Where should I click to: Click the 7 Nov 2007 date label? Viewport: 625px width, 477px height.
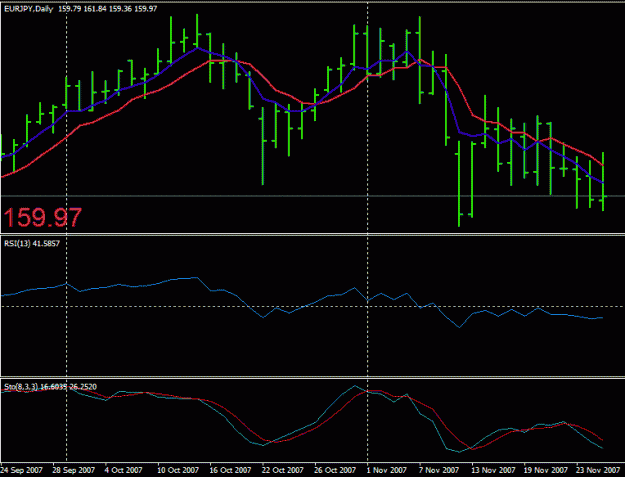pyautogui.click(x=438, y=470)
